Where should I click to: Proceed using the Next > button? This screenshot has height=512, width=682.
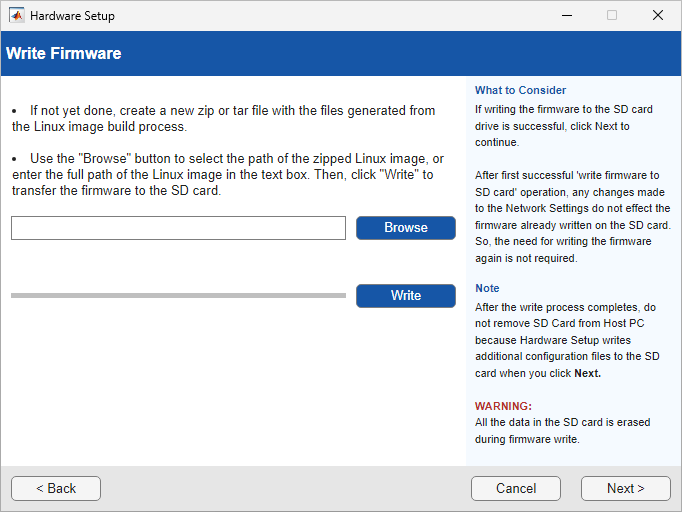click(x=625, y=488)
